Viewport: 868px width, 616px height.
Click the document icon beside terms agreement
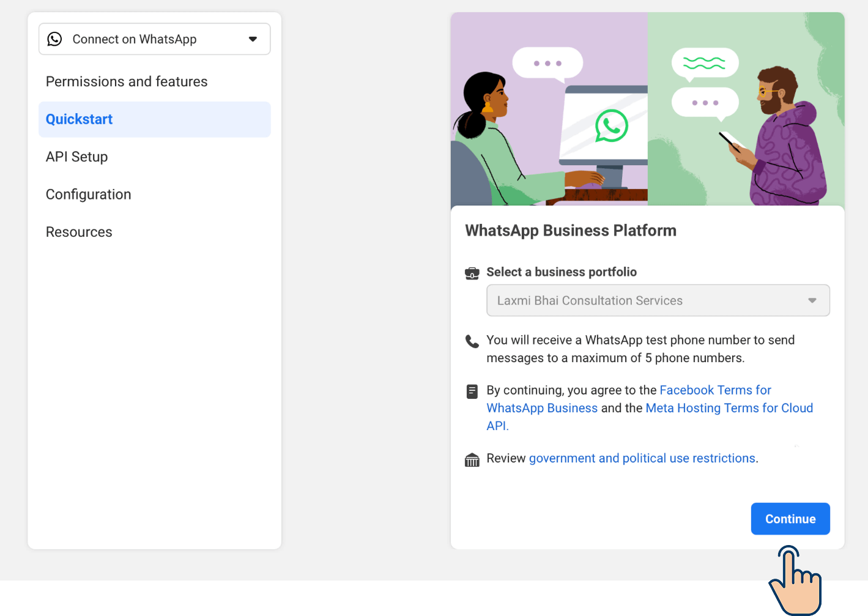tap(472, 391)
